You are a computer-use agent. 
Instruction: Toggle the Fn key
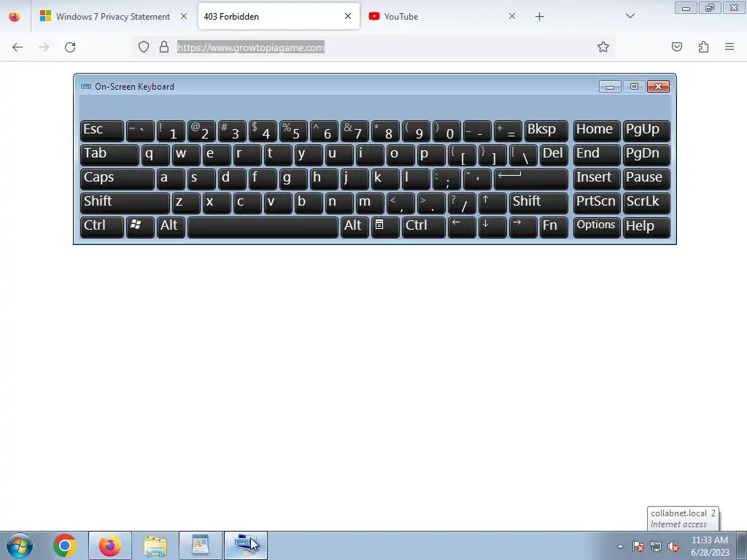[554, 227]
